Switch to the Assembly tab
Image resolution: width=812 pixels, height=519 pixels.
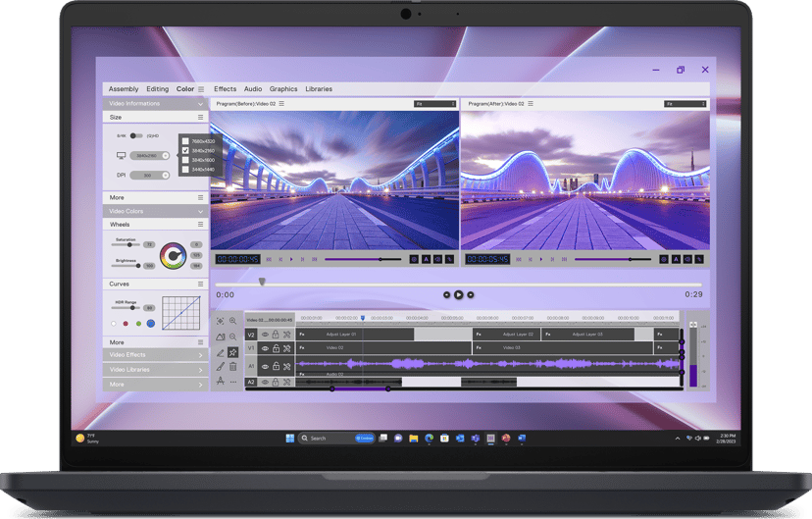click(x=124, y=89)
